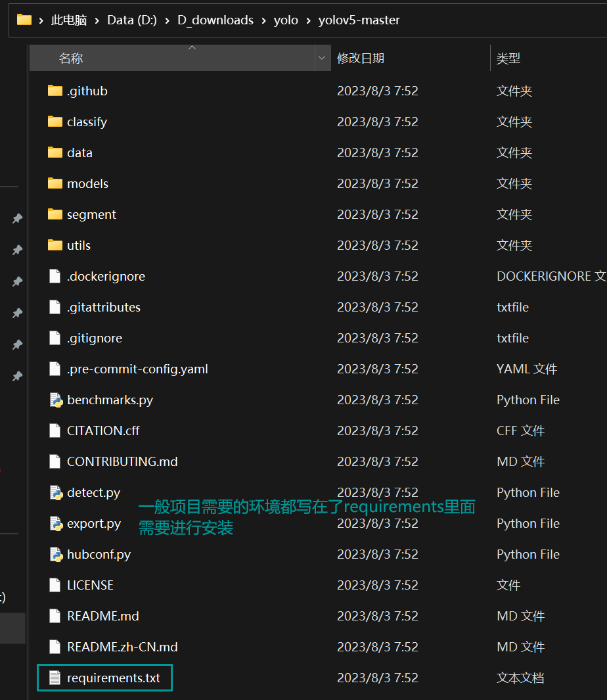Click the CITATION.cff file icon
607x700 pixels.
click(55, 431)
